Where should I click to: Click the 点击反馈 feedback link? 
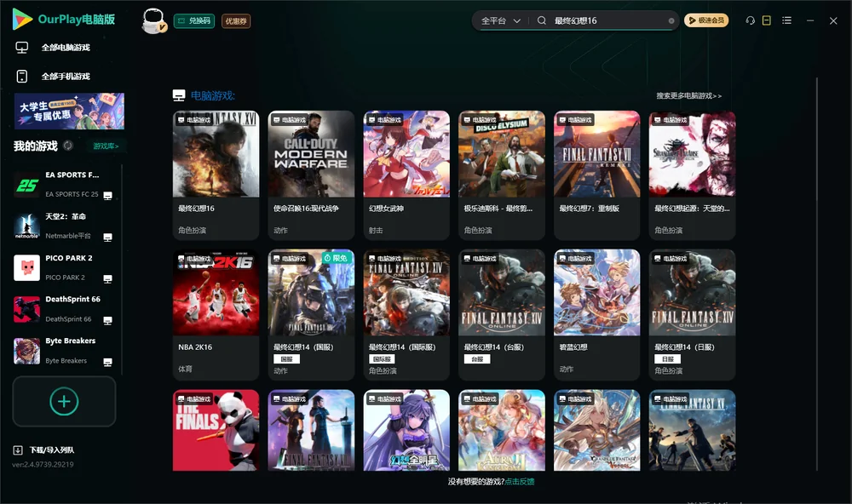(520, 481)
